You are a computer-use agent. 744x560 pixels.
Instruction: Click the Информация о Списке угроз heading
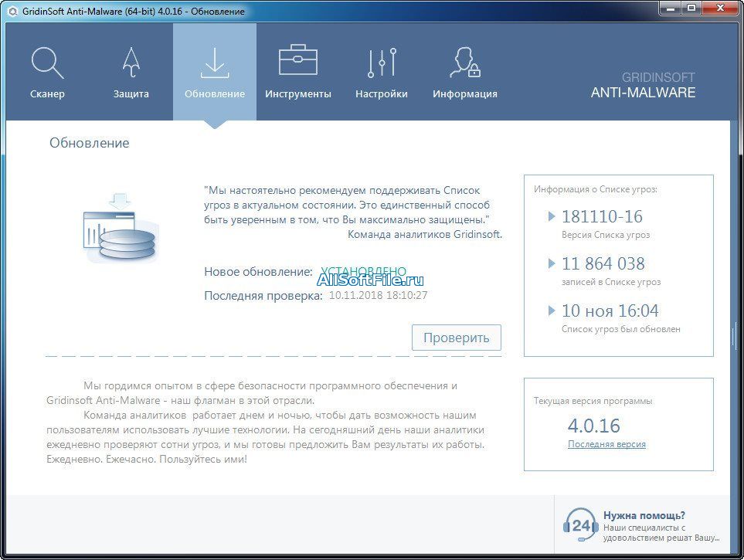point(595,189)
